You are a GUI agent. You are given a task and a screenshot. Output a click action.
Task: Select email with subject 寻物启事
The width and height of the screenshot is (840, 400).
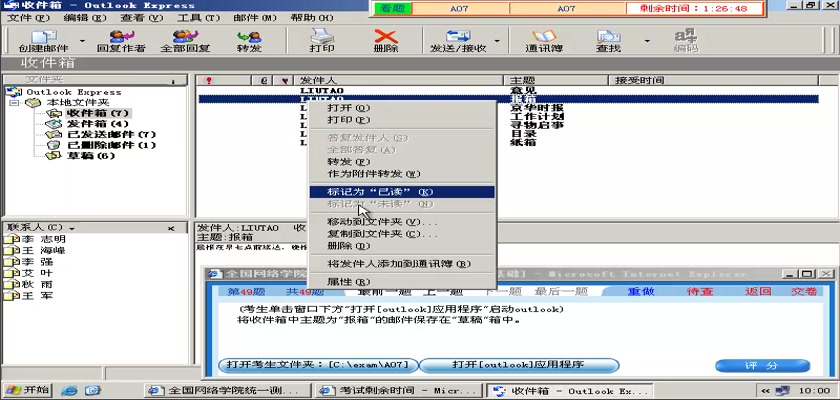tap(537, 125)
